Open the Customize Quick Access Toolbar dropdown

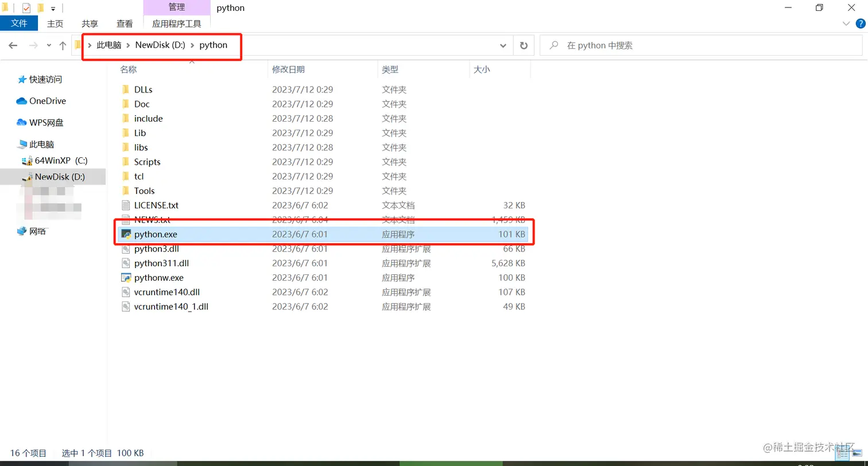(53, 9)
